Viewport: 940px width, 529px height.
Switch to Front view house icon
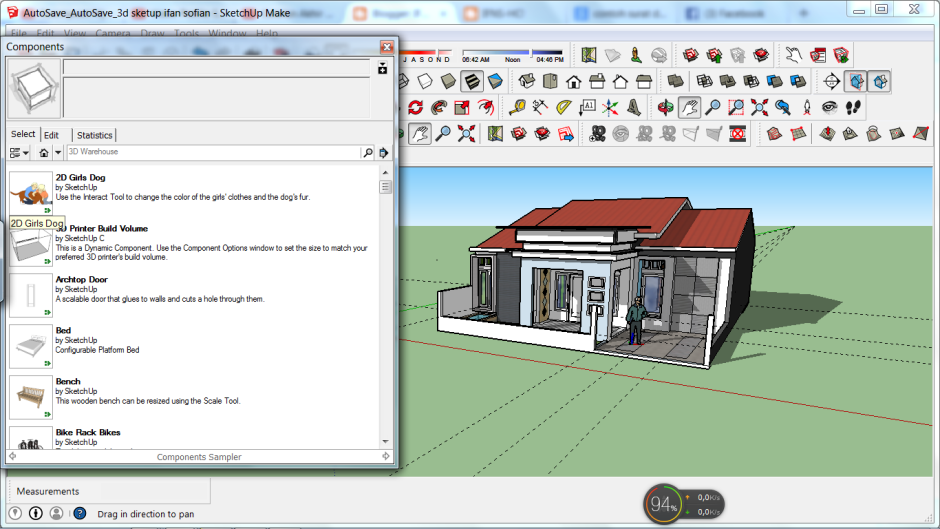point(574,81)
